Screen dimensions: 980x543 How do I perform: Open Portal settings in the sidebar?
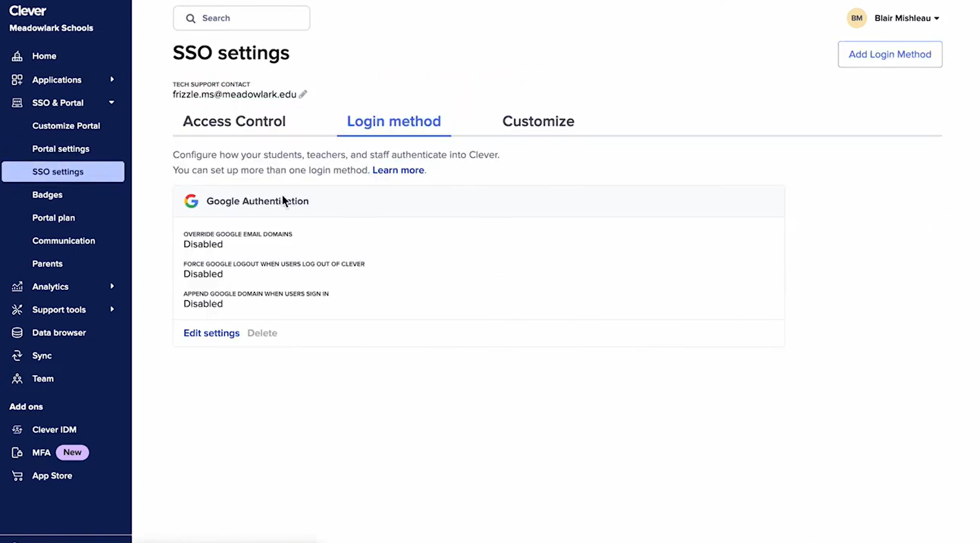(x=61, y=149)
